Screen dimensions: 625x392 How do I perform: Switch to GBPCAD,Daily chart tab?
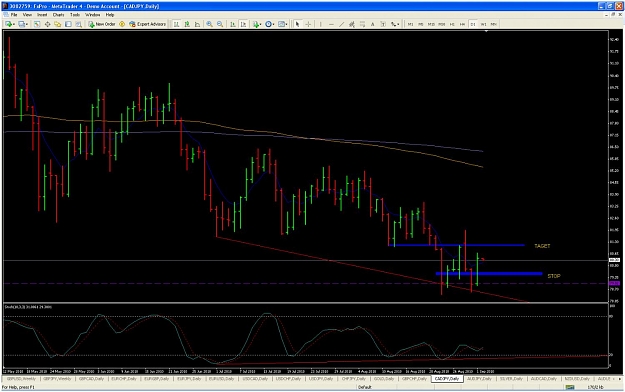(x=91, y=378)
